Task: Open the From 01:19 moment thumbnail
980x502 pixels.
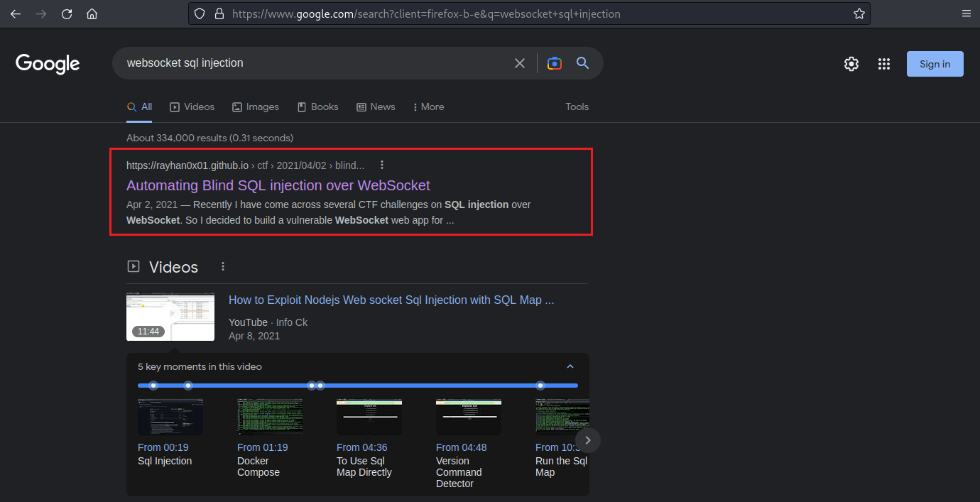Action: click(270, 417)
